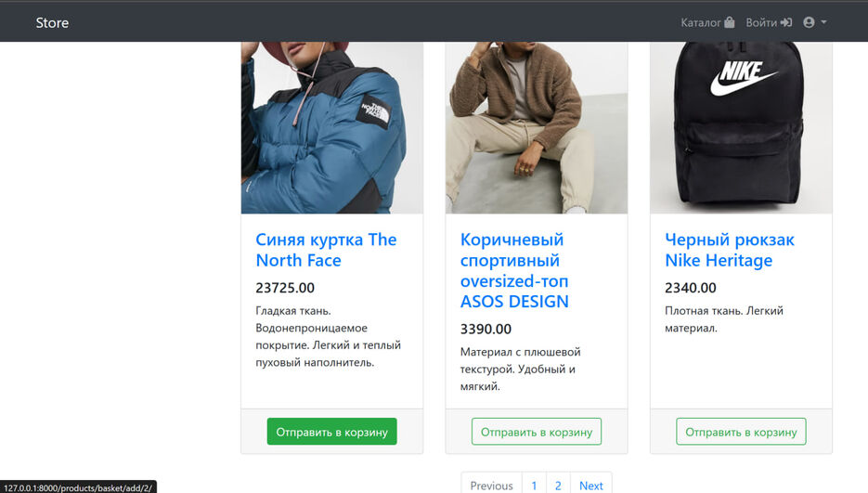Click the description starting 'Гладкая ткань'
The height and width of the screenshot is (493, 868).
click(329, 337)
